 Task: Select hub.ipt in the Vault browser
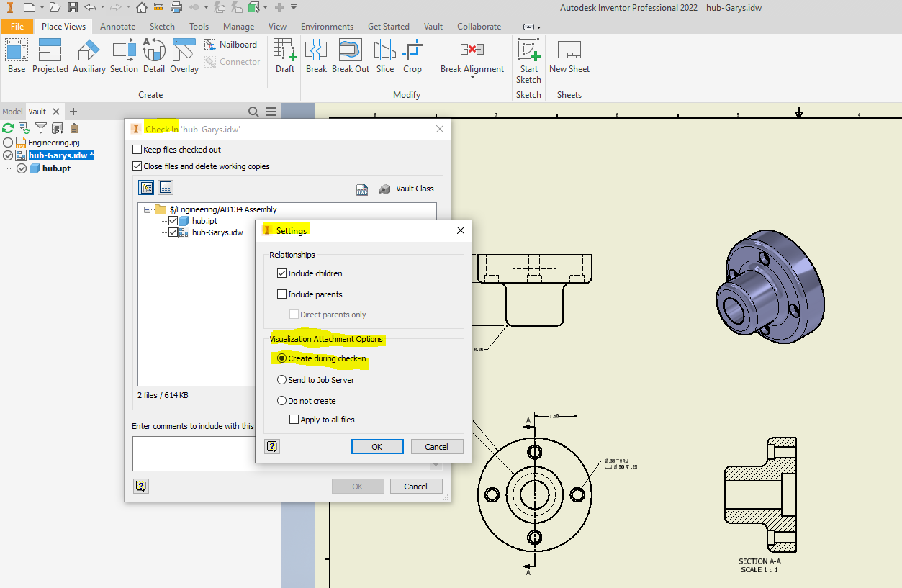click(55, 168)
